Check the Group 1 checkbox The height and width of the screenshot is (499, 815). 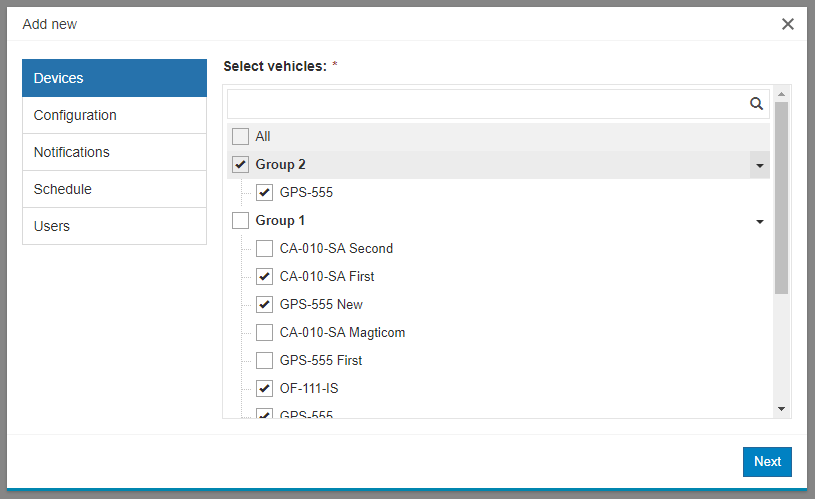point(240,220)
